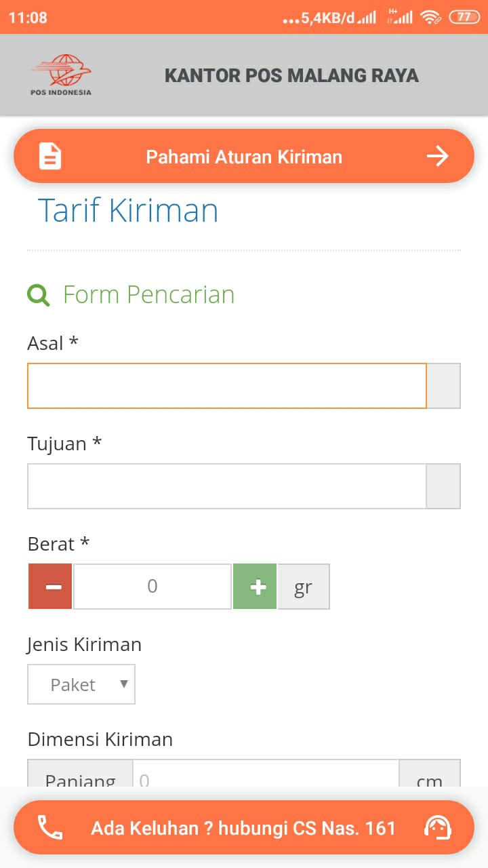This screenshot has width=488, height=868.
Task: Expand the Asal field side button
Action: 444,386
